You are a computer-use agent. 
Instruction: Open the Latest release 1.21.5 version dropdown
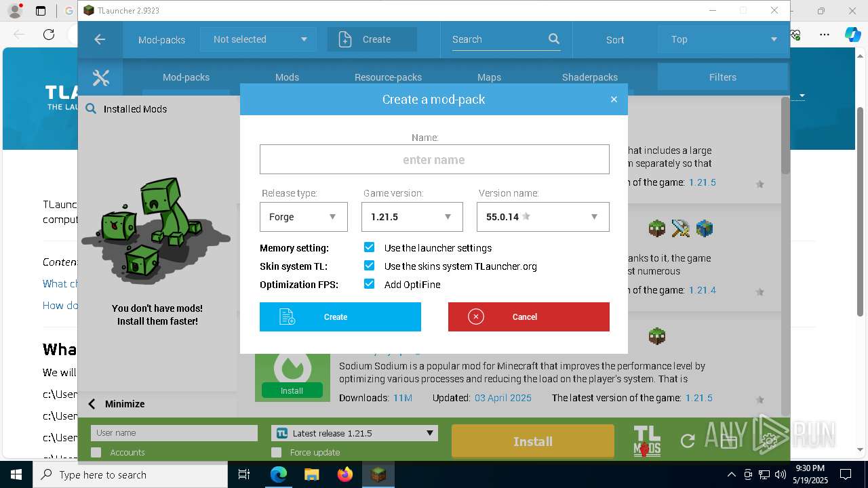coord(355,433)
